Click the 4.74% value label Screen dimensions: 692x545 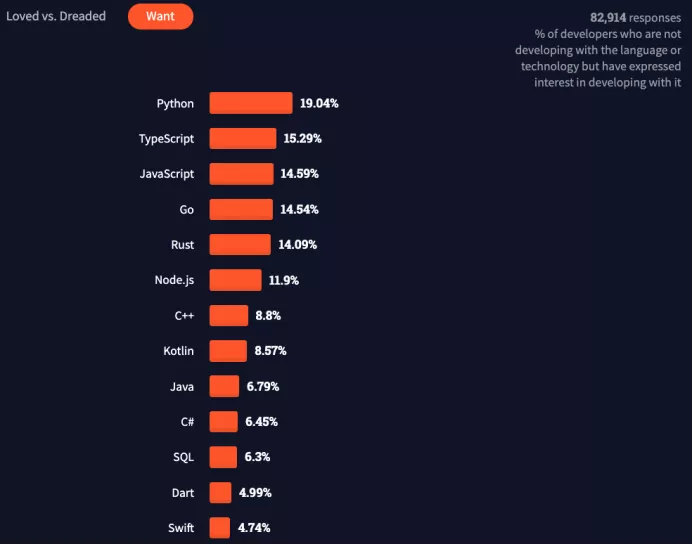pos(254,528)
